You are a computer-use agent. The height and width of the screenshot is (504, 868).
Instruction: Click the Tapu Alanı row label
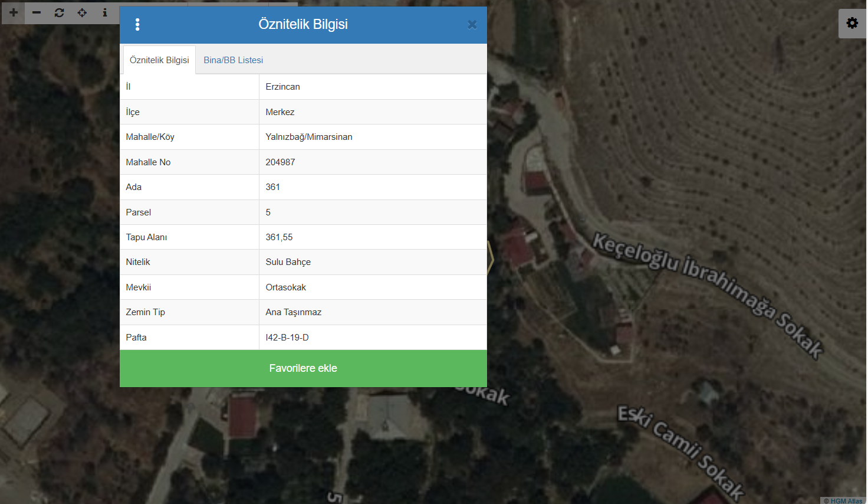(x=146, y=237)
